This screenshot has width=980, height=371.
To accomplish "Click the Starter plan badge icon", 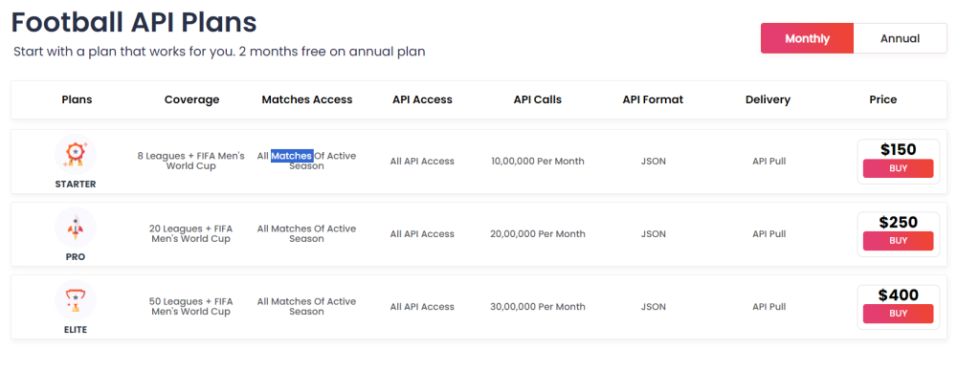I will [76, 155].
